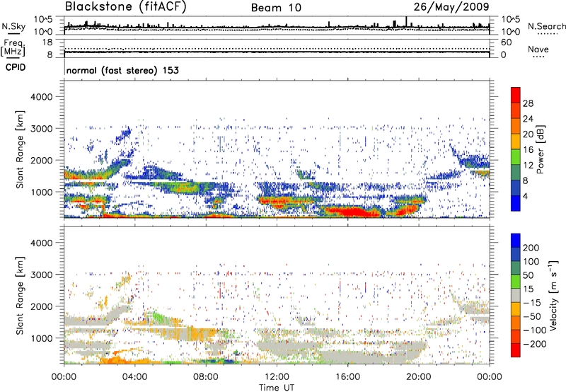Click the 'Blackstone (fitACF)' plot title
566x392 pixels.
(x=126, y=6)
